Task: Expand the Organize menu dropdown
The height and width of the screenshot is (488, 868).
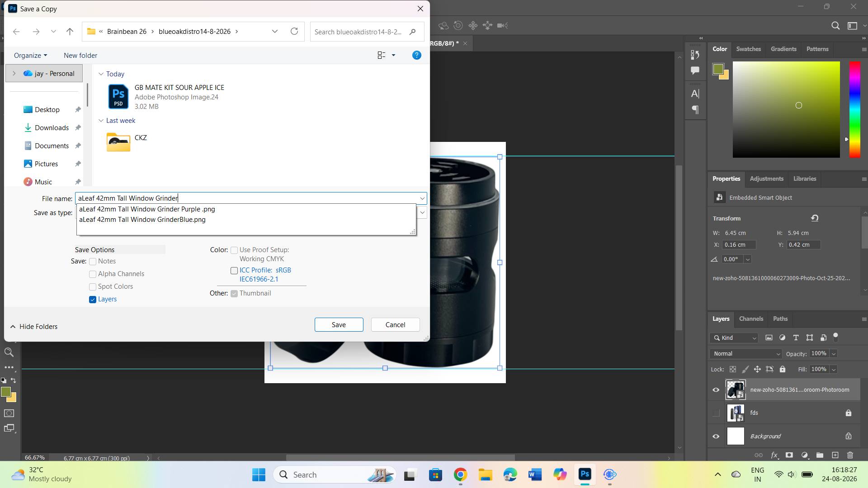Action: 30,55
